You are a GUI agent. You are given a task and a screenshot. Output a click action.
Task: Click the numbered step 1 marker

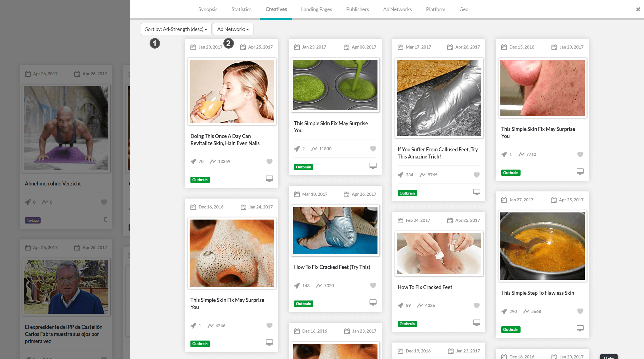pyautogui.click(x=155, y=43)
